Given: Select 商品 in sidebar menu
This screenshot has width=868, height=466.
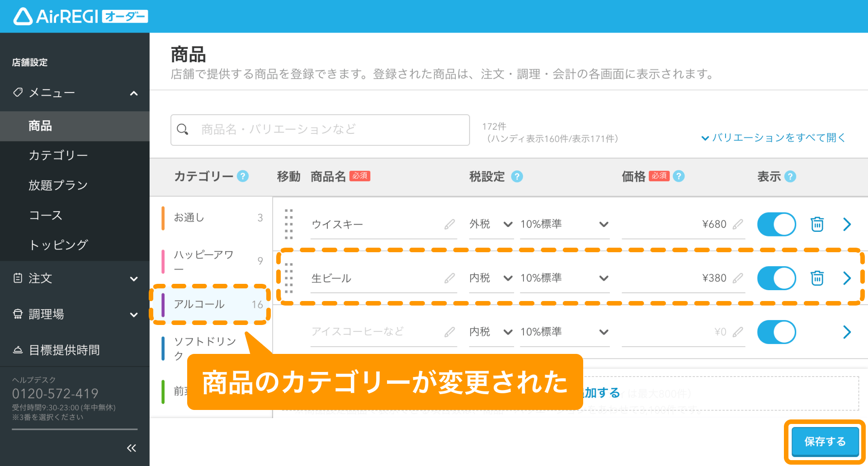Looking at the screenshot, I should 75,126.
